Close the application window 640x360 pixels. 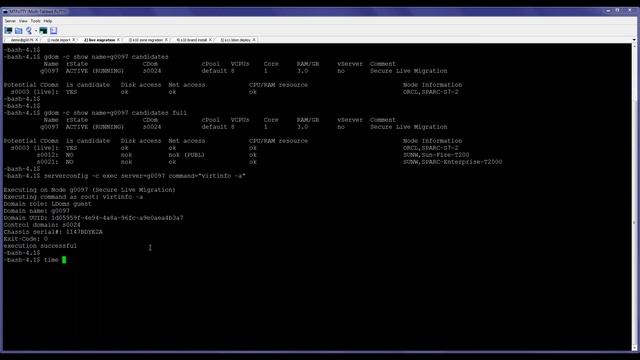coord(629,11)
